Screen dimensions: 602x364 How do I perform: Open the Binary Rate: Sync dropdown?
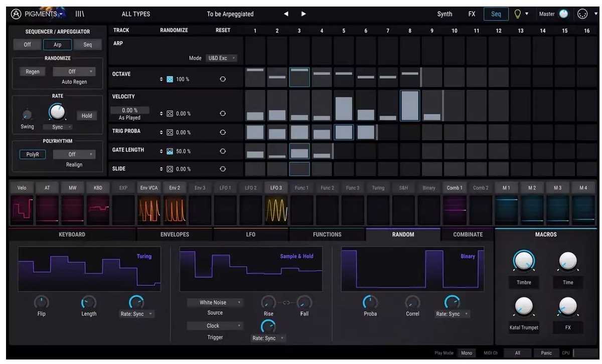[453, 314]
